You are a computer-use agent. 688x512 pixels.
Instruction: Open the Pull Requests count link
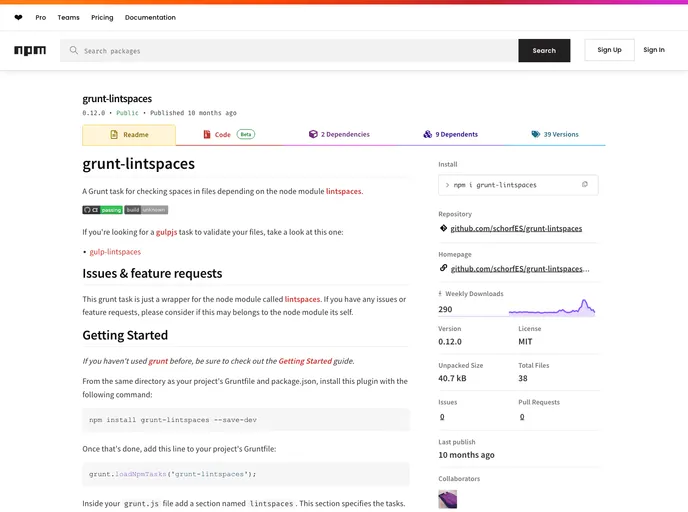coord(522,417)
